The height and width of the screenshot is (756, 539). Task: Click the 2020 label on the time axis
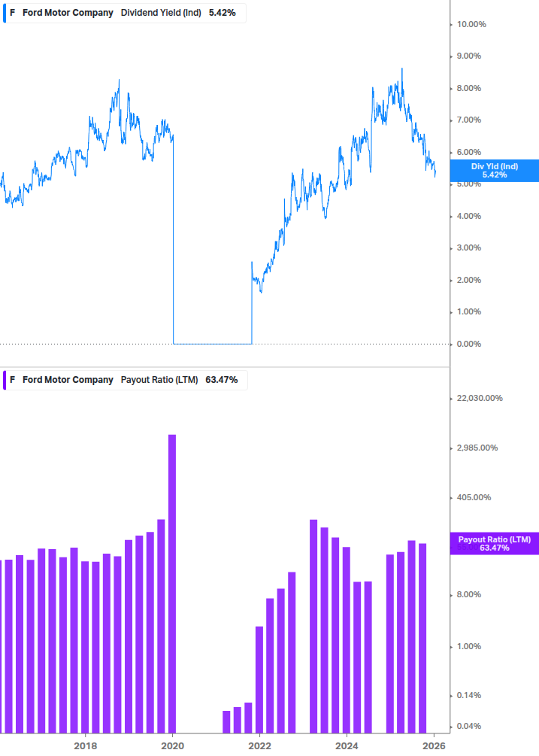click(173, 745)
